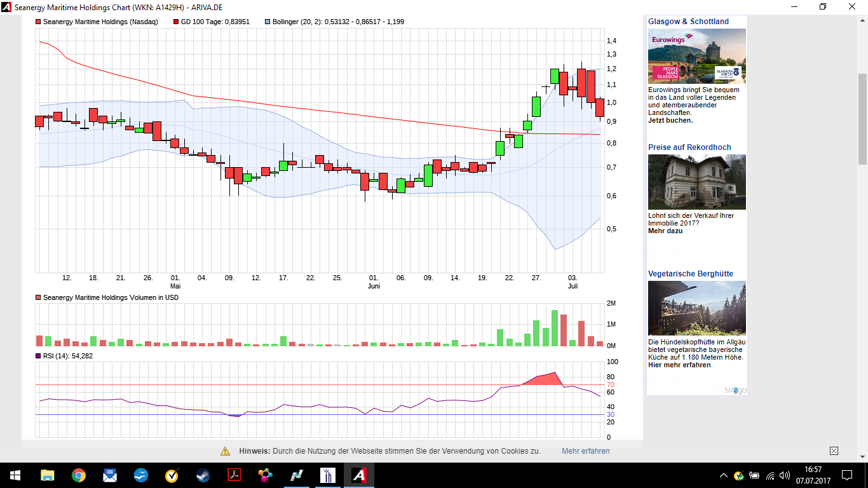This screenshot has height=488, width=868.
Task: Click 'Jetzt buchen.' in Eurowings ad
Action: [670, 120]
